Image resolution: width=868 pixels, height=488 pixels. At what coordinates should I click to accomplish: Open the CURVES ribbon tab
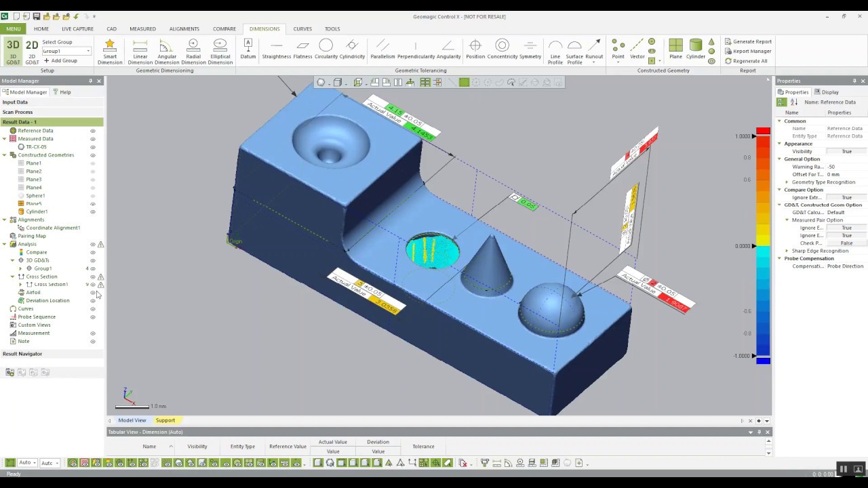(x=302, y=28)
